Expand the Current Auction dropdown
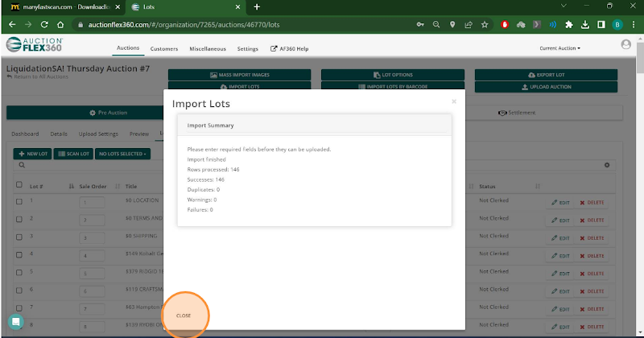This screenshot has width=644, height=338. click(x=559, y=48)
